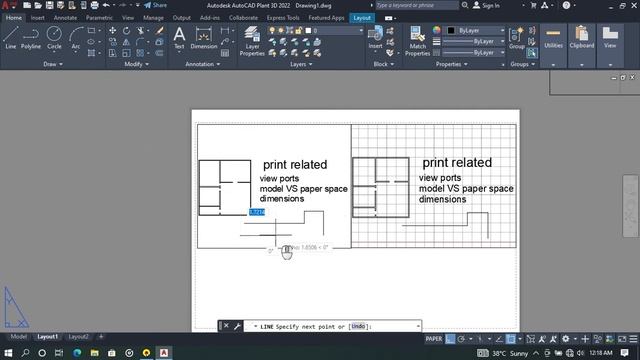Expand the Block panel
The width and height of the screenshot is (640, 360).
click(x=384, y=64)
